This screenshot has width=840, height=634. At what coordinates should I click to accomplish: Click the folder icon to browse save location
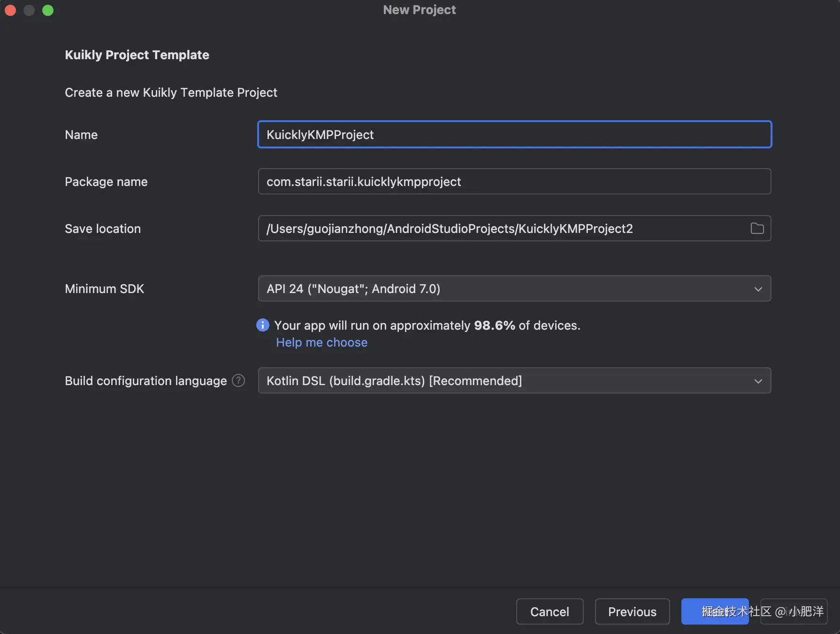pos(757,229)
